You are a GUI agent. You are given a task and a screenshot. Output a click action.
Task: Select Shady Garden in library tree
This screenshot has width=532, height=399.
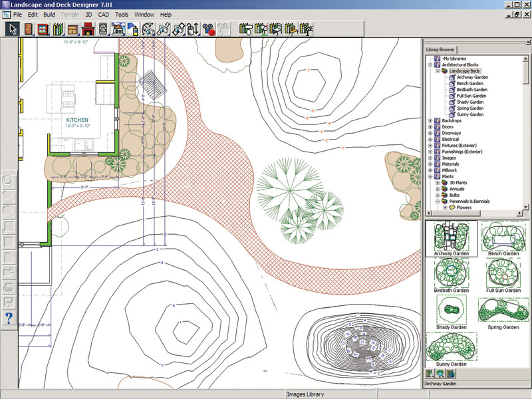point(469,102)
